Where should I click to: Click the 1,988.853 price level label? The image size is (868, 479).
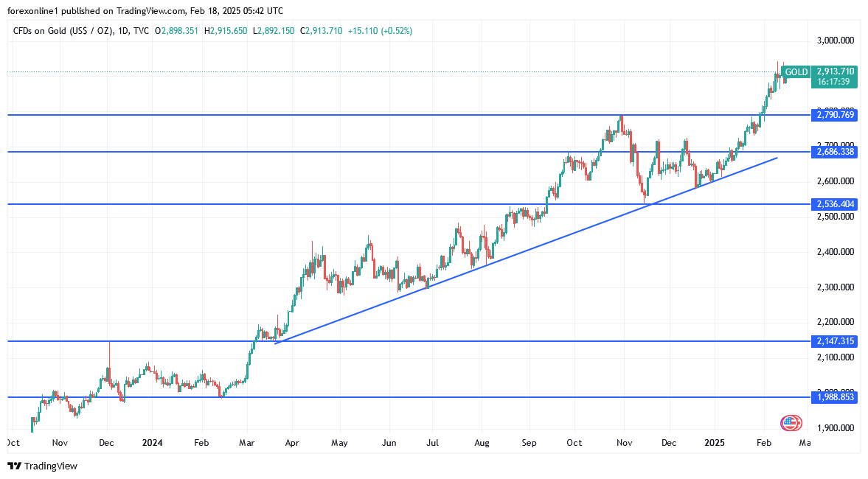835,397
